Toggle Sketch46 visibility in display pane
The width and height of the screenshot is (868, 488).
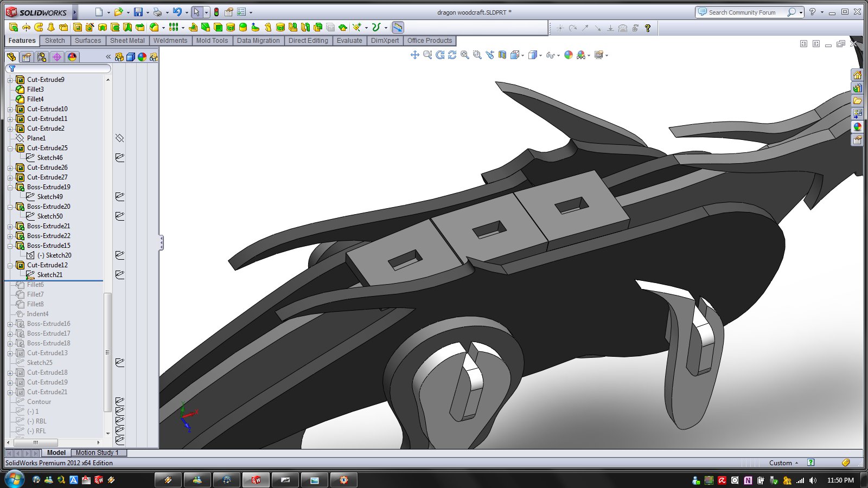[x=120, y=158]
